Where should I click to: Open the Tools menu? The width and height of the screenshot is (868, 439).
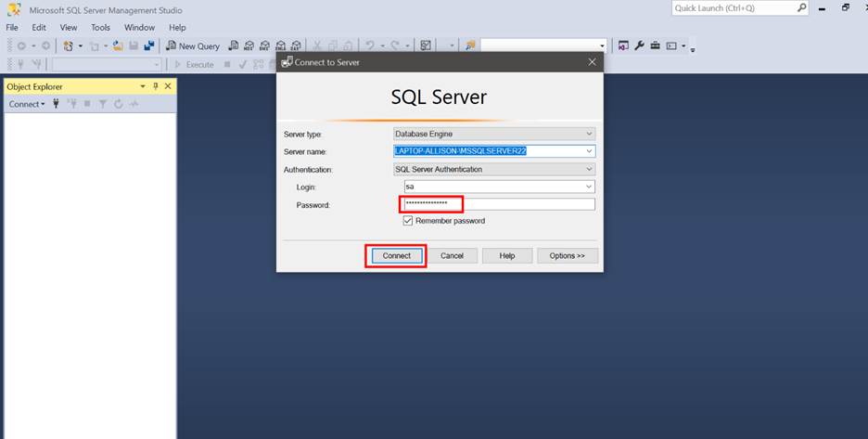click(x=100, y=28)
